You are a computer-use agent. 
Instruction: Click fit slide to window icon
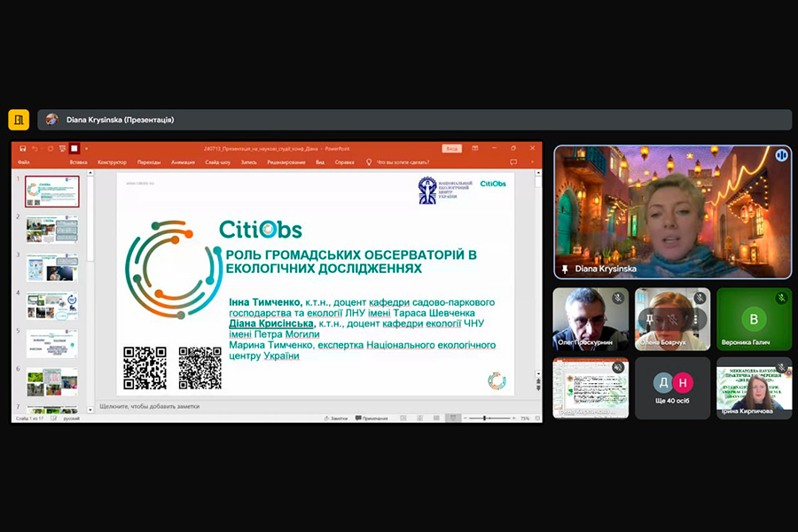point(537,419)
